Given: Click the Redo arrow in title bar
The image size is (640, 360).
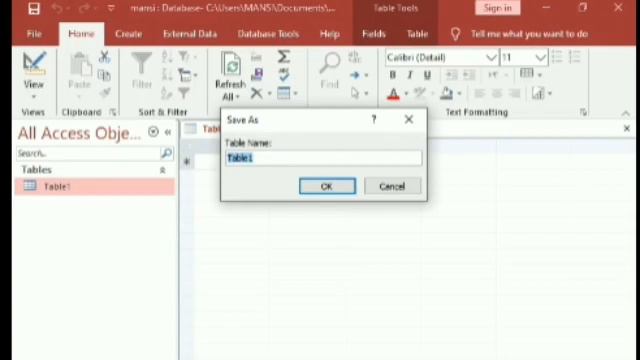Looking at the screenshot, I should 85,8.
